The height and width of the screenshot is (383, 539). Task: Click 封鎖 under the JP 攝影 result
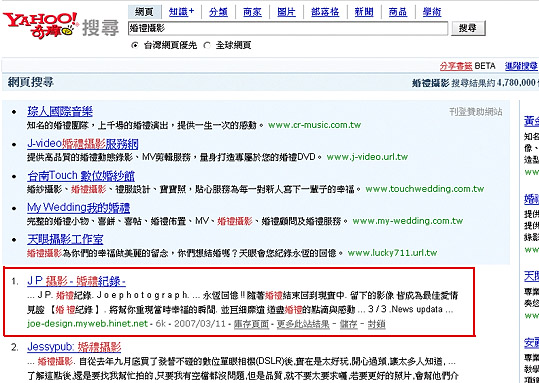[x=376, y=324]
